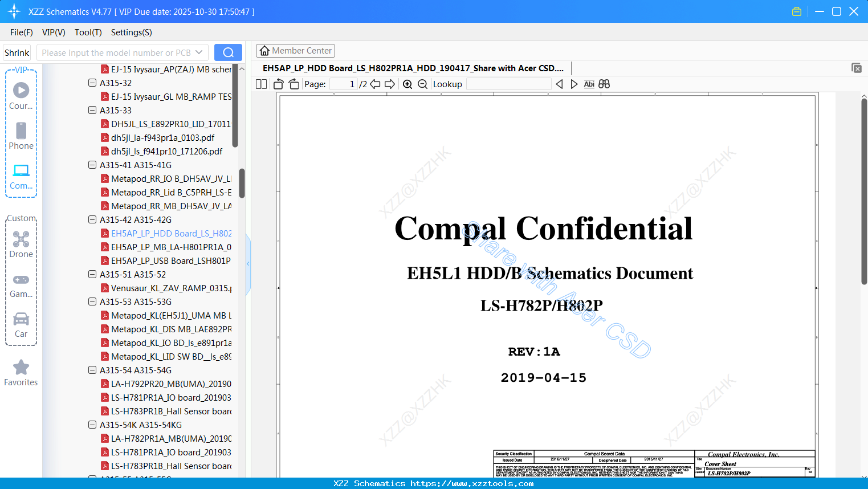868x489 pixels.
Task: Open the xzztools.com website link
Action: (x=472, y=483)
